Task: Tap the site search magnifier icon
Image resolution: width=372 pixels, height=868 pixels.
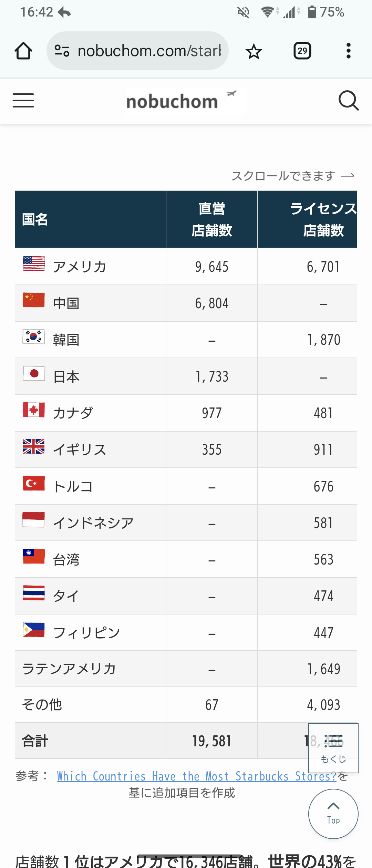Action: (349, 101)
